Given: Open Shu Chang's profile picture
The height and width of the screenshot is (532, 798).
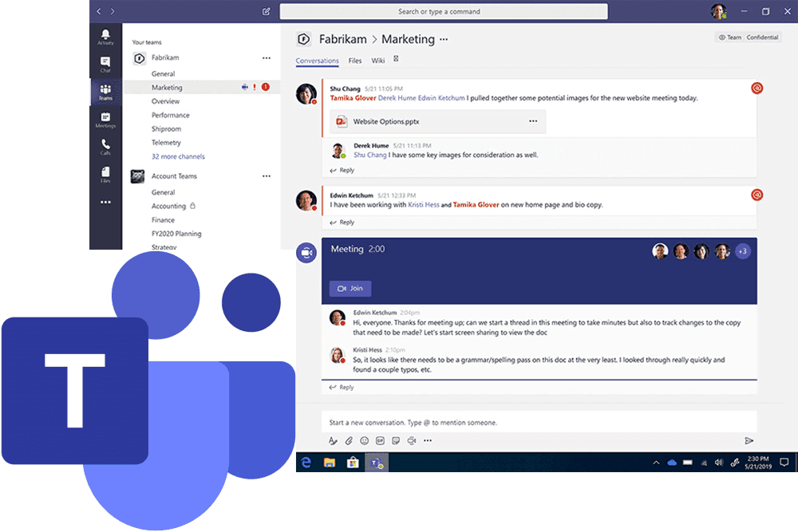Looking at the screenshot, I should pos(306,93).
